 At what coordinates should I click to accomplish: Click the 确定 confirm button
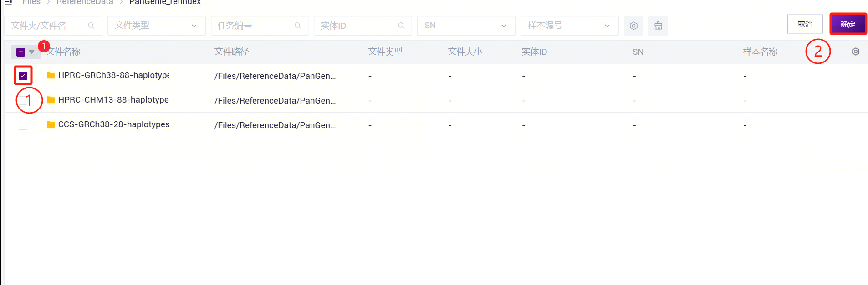click(x=848, y=24)
